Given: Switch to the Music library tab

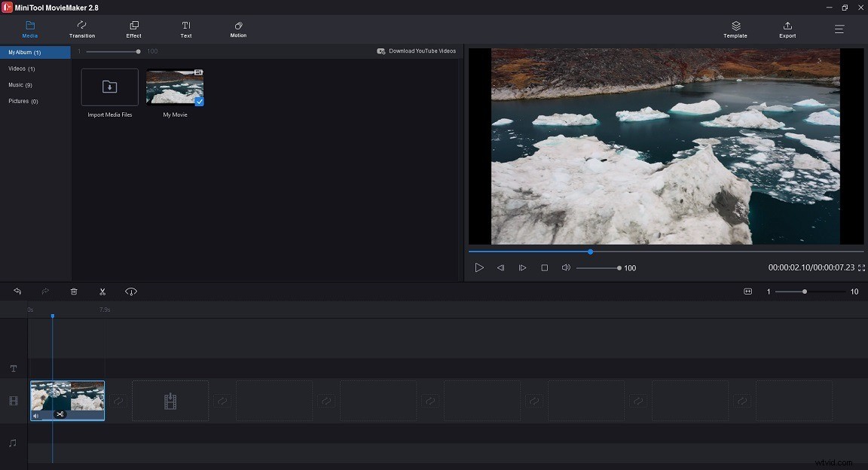Looking at the screenshot, I should [23, 84].
